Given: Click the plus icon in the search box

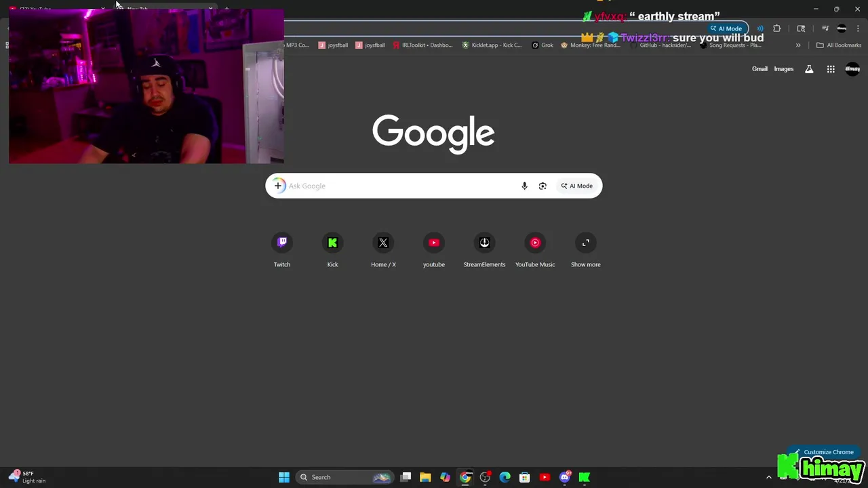Looking at the screenshot, I should coord(278,186).
